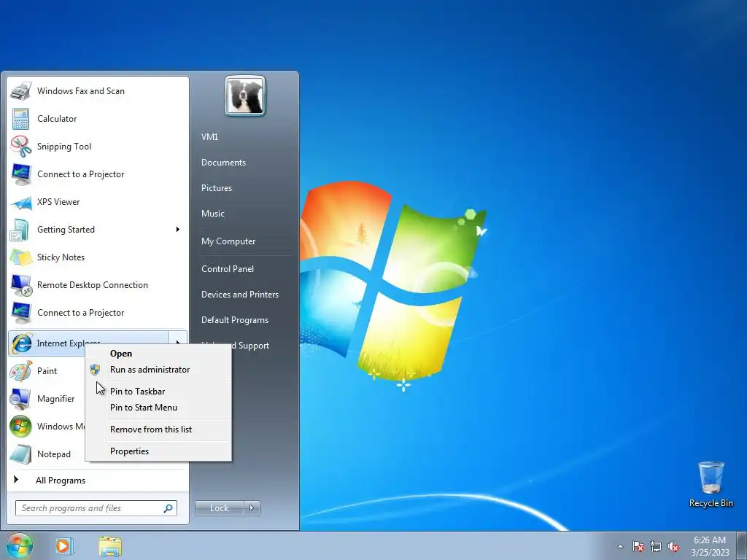747x560 pixels.
Task: Choose Open in the context menu
Action: (121, 354)
